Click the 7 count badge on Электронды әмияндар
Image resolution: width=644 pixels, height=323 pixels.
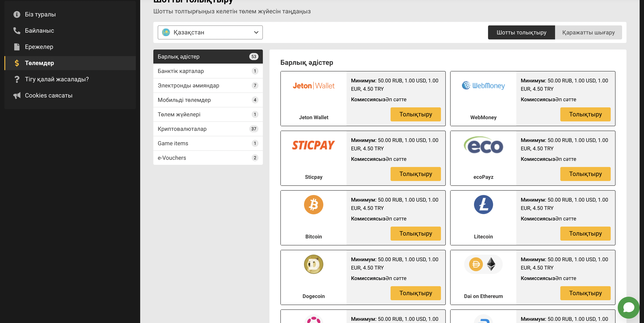coord(255,85)
